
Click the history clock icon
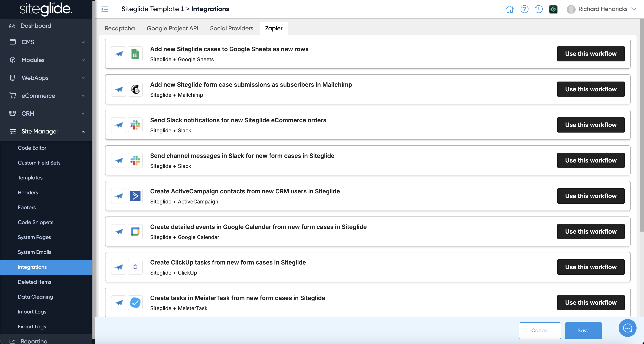click(539, 9)
